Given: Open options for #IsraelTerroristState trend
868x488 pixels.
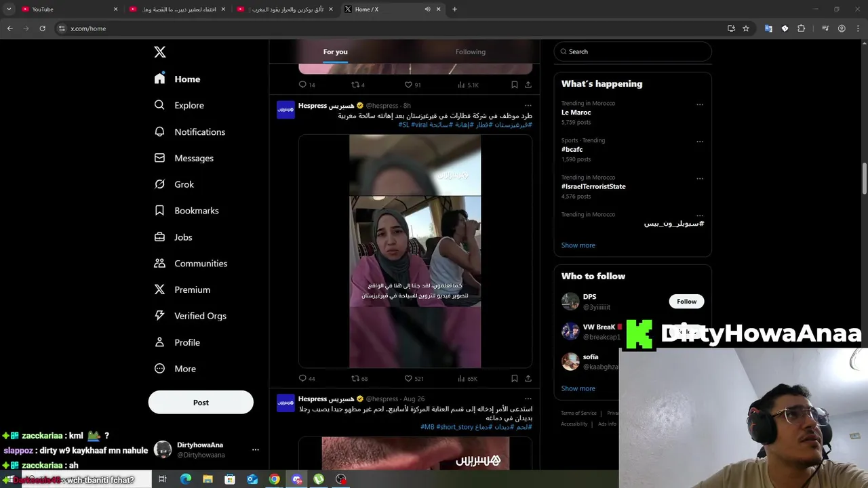Looking at the screenshot, I should (x=700, y=179).
